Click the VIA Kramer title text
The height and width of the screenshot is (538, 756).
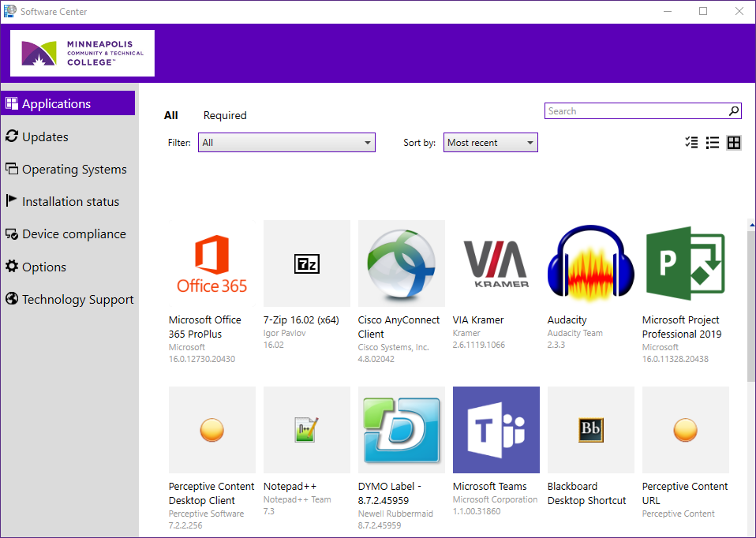[x=478, y=319]
